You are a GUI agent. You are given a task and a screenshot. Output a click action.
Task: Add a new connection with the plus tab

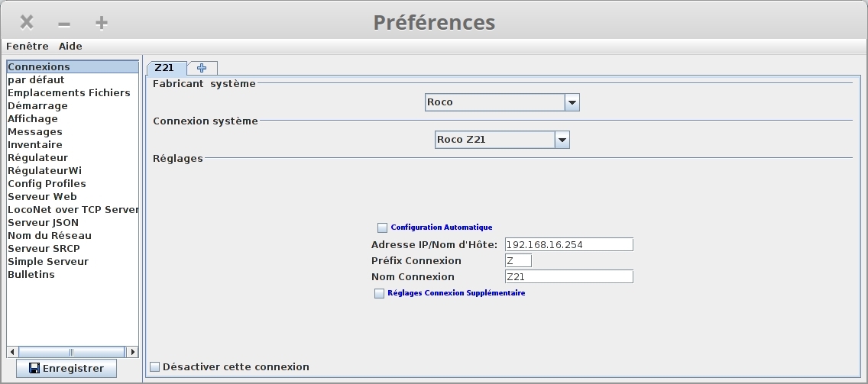pyautogui.click(x=202, y=68)
